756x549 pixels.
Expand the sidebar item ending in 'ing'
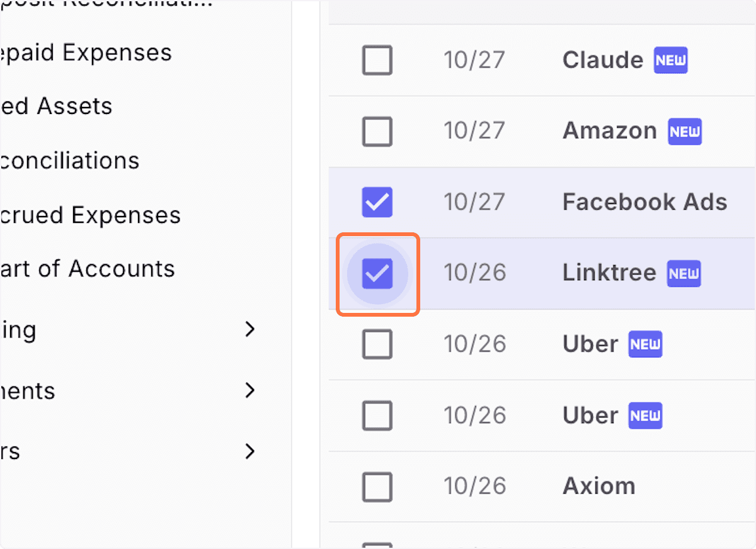pyautogui.click(x=250, y=329)
